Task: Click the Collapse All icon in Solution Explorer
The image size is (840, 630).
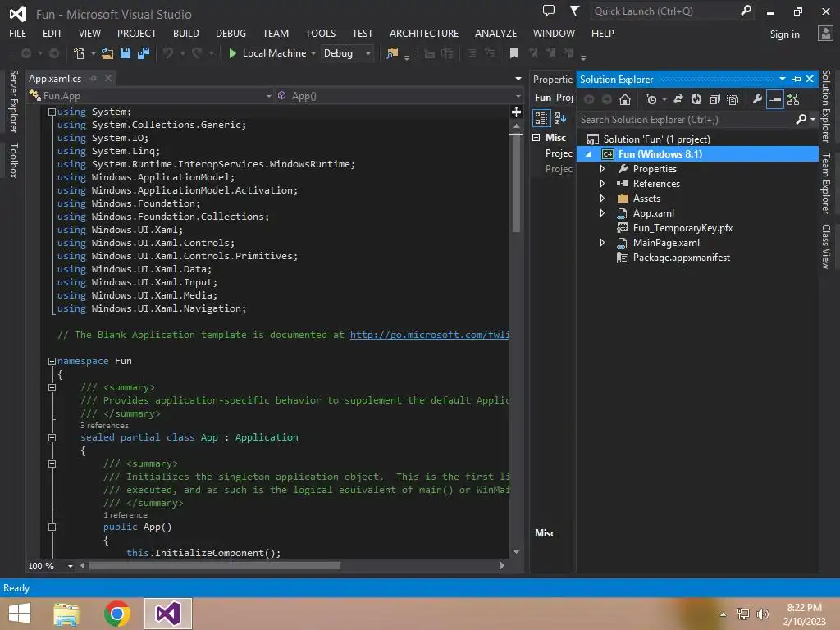Action: click(714, 99)
